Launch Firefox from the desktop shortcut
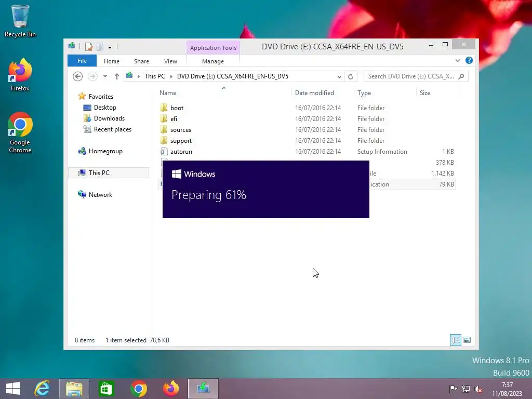Viewport: 532px width, 399px height. pos(20,75)
